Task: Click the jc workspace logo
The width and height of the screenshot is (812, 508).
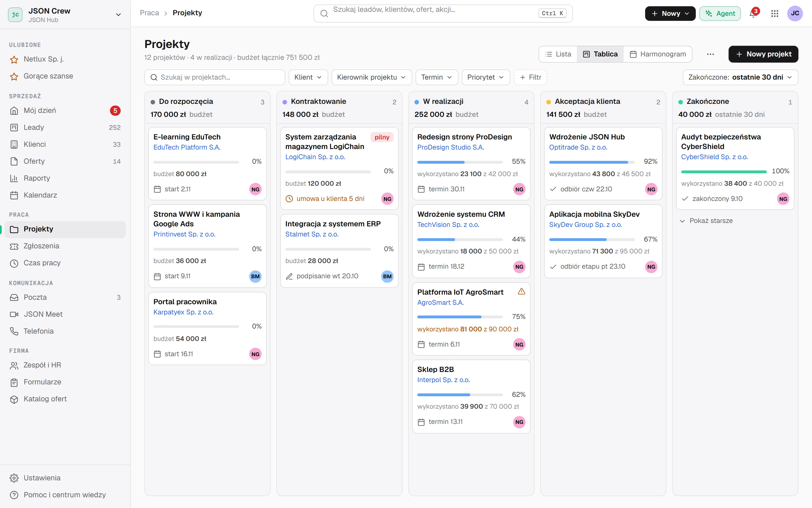Action: tap(15, 14)
